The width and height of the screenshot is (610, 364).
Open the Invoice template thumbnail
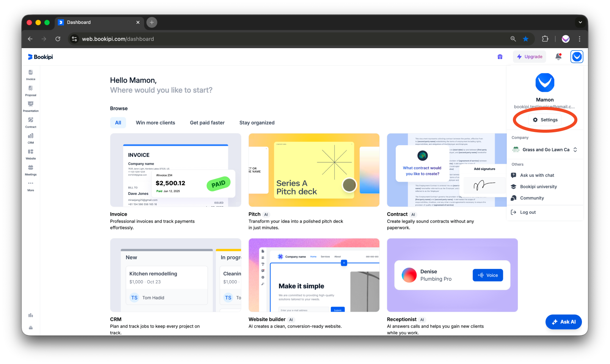click(x=176, y=170)
